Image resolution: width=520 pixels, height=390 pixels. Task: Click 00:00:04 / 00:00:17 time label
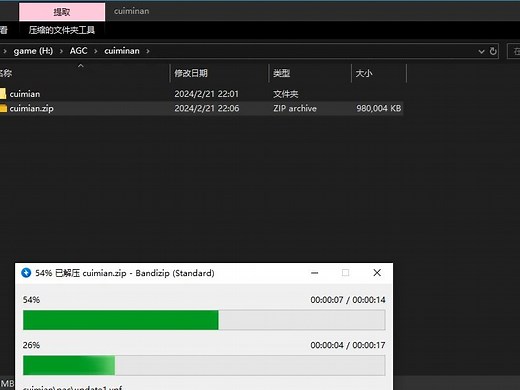click(348, 345)
